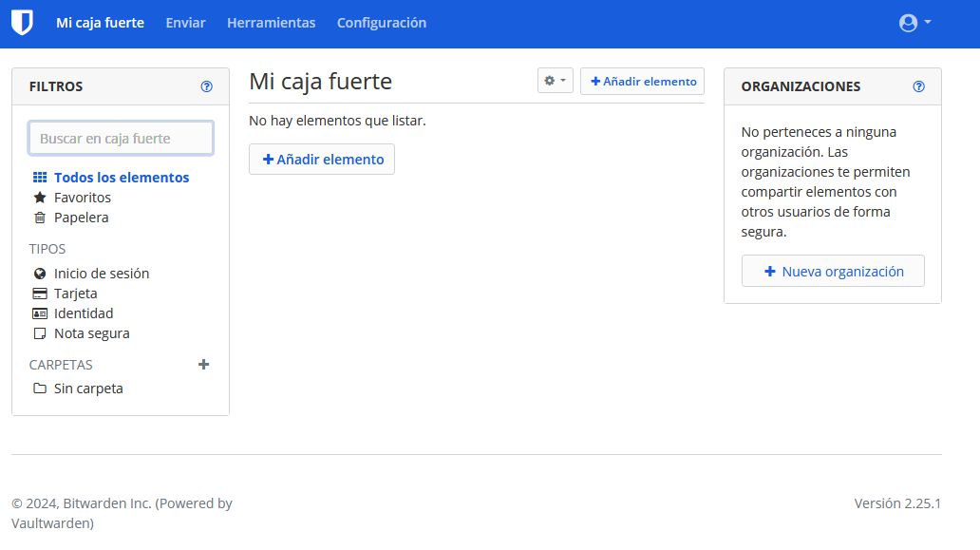
Task: Filter by Todos los elementos
Action: (121, 178)
